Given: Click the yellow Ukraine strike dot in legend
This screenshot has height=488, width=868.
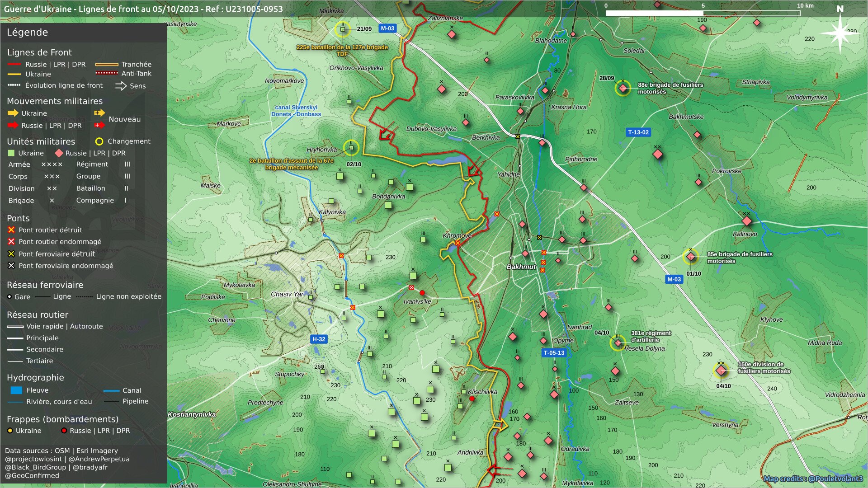Looking at the screenshot, I should [10, 431].
